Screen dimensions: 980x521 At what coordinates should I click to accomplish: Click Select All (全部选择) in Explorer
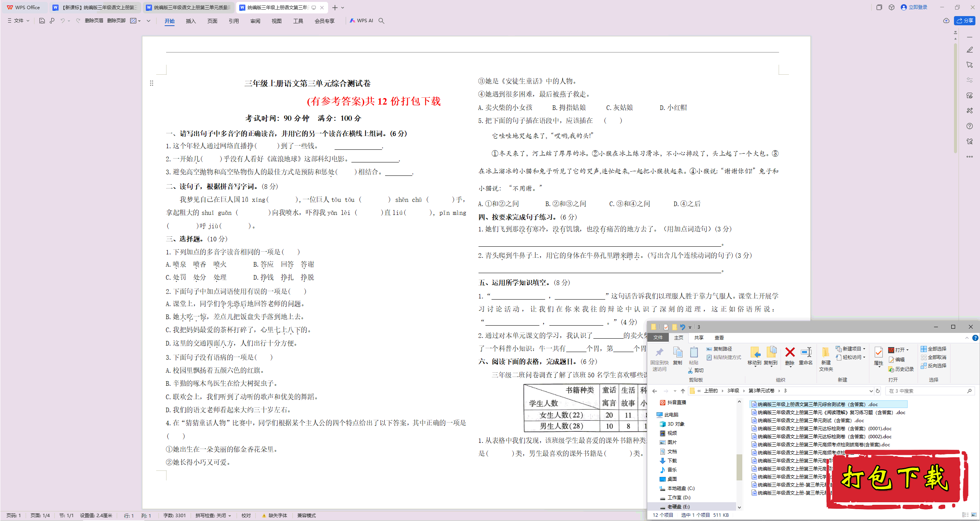click(934, 349)
